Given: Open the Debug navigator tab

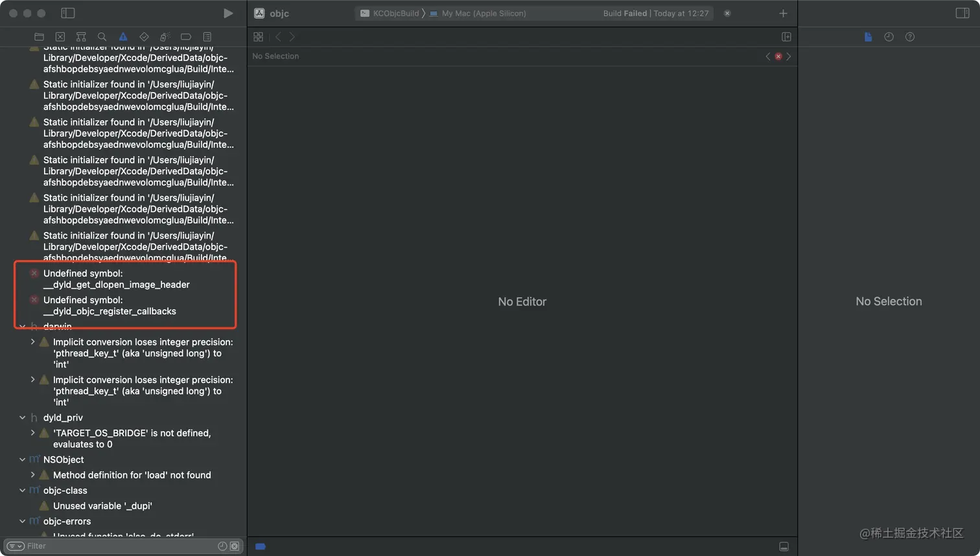Looking at the screenshot, I should click(x=165, y=37).
